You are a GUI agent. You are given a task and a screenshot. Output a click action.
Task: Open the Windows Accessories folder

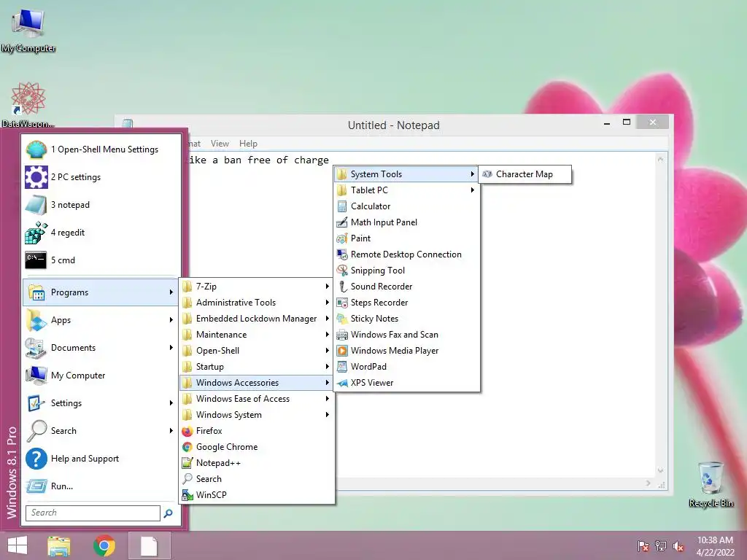point(256,382)
